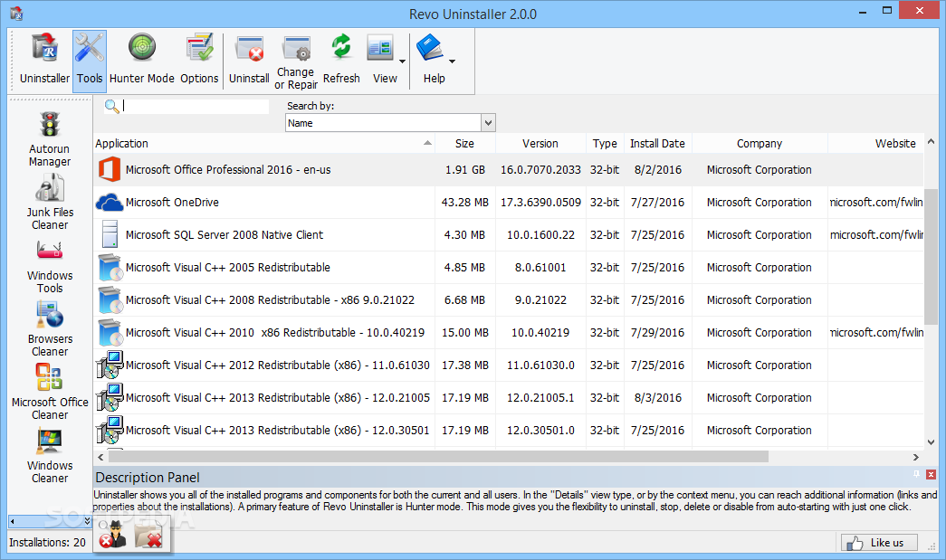946x560 pixels.
Task: Select SQL Server 2008 Native Client icon
Action: (x=110, y=234)
